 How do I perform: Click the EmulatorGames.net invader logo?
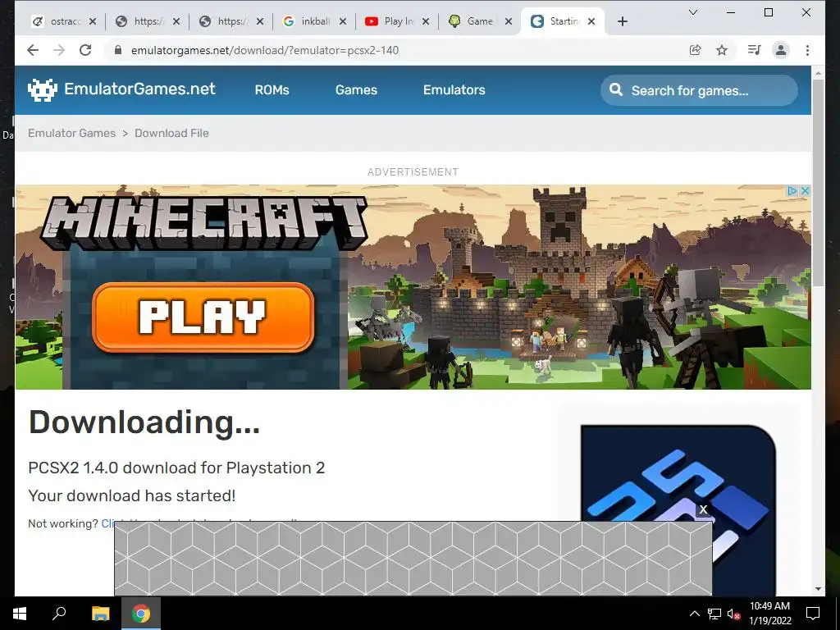[x=43, y=90]
